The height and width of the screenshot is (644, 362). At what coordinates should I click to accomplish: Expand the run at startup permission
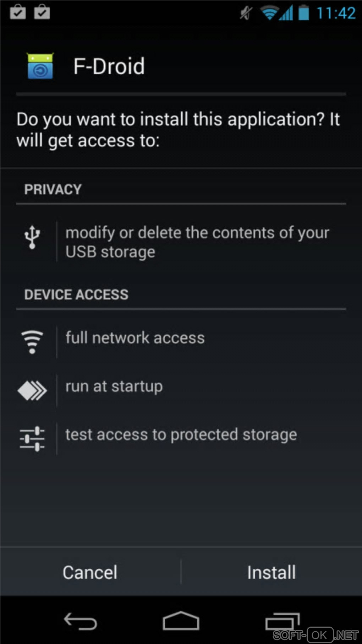pyautogui.click(x=114, y=386)
